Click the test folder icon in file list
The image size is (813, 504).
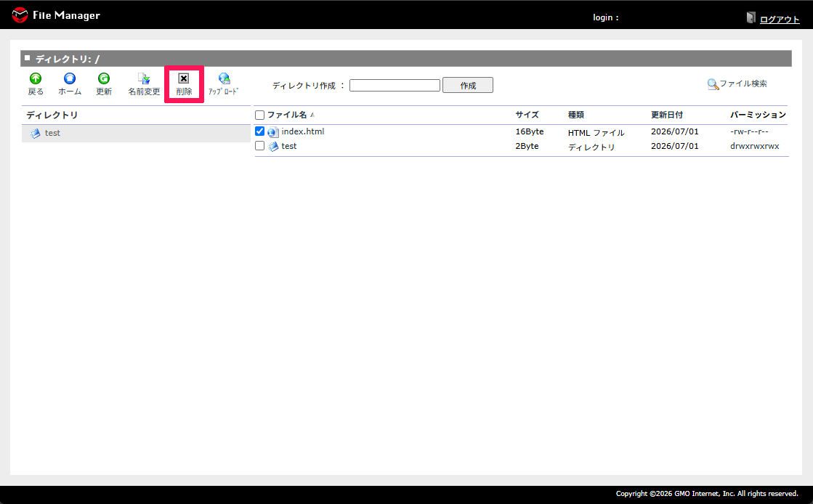(273, 147)
